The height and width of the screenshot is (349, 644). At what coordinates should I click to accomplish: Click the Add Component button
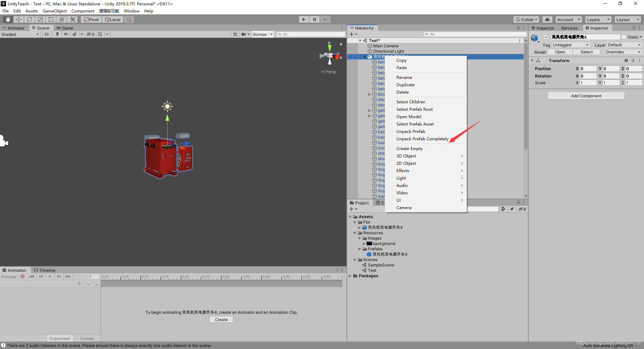point(586,96)
